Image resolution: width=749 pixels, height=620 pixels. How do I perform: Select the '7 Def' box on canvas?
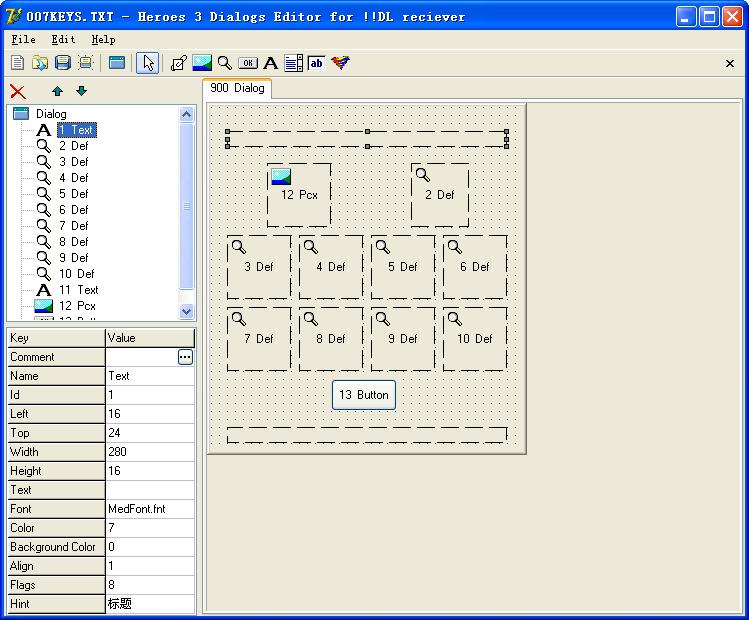coord(259,339)
